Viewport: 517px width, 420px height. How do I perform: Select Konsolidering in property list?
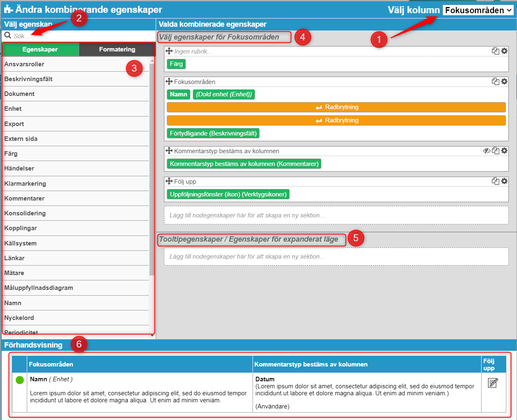76,213
